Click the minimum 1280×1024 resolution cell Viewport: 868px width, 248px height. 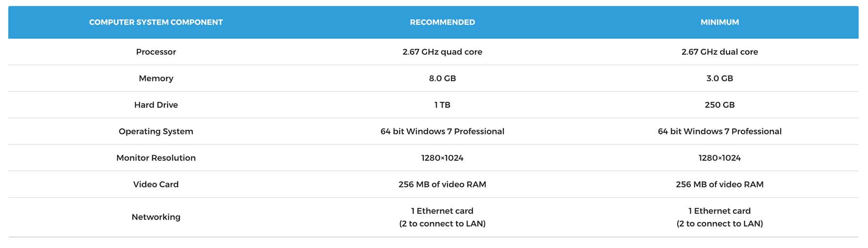[x=719, y=158]
